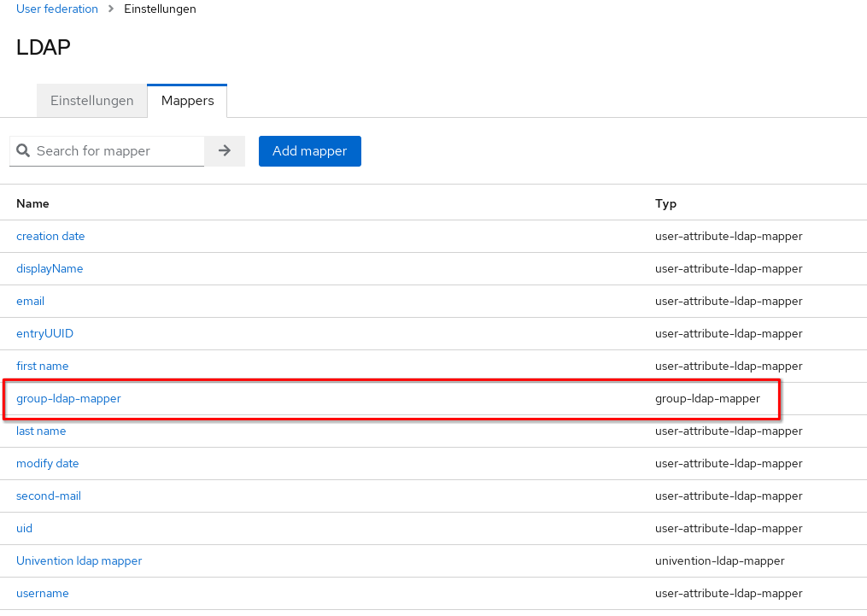Open the last name mapper

[41, 431]
